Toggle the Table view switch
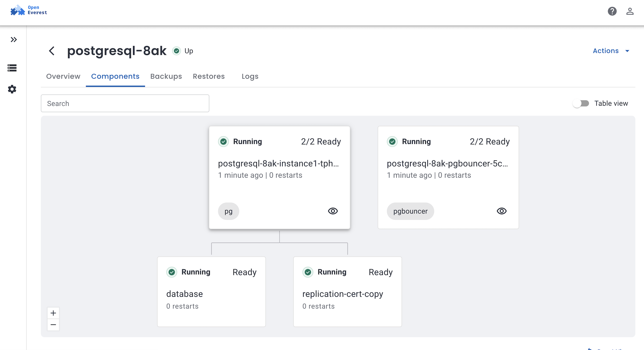Screen dimensions: 644x350 [x=581, y=103]
